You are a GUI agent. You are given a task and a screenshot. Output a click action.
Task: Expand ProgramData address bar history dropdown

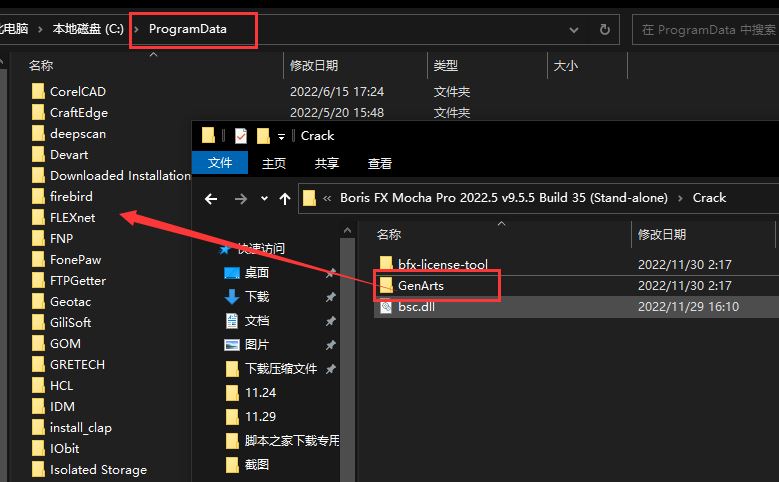(574, 30)
